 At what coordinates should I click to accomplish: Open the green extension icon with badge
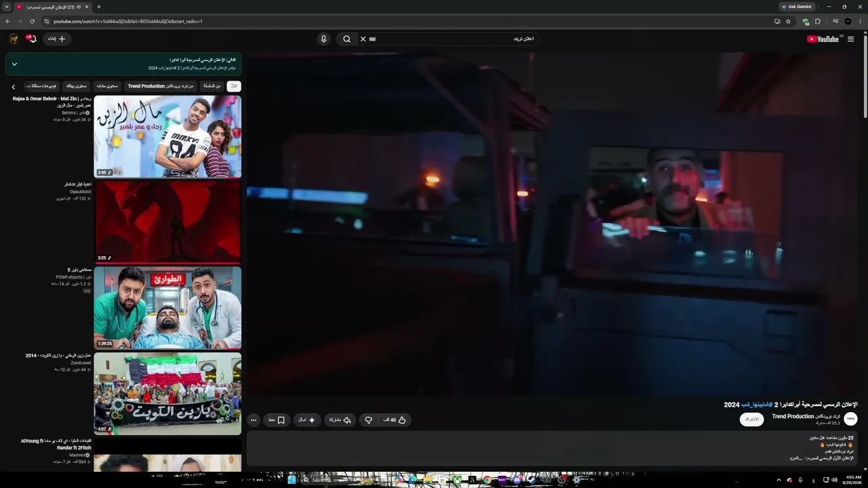[806, 21]
